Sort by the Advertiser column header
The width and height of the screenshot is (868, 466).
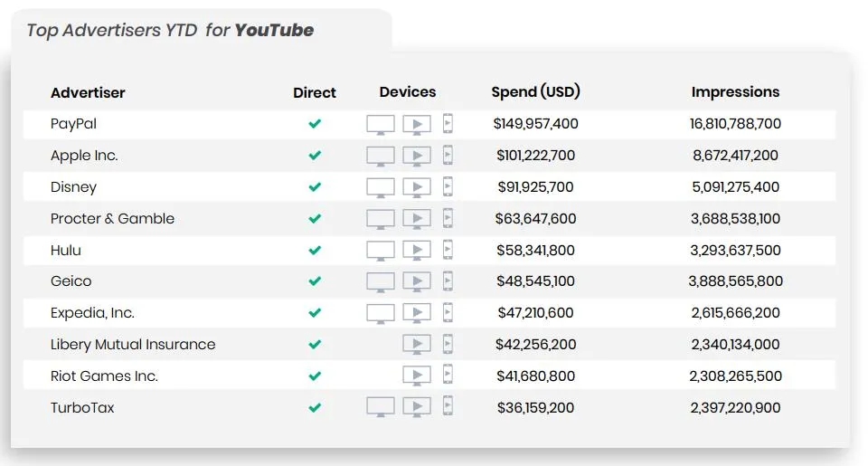pos(88,92)
